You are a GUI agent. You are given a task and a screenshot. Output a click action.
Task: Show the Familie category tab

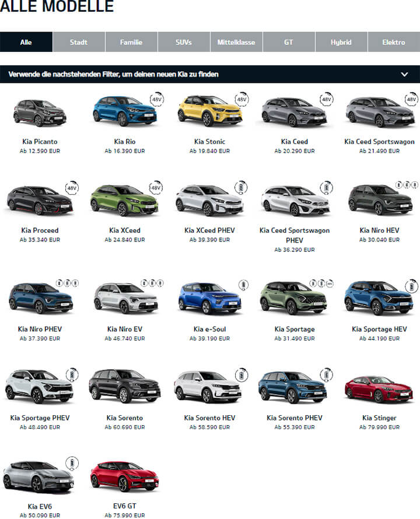[131, 43]
